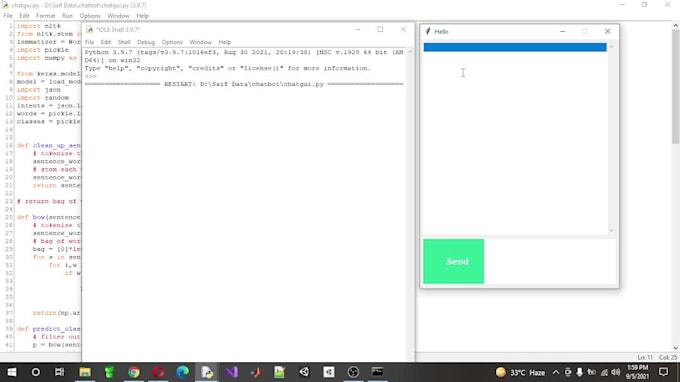
Task: Click the IDLE Shell scrollbar up arrow
Action: 410,52
